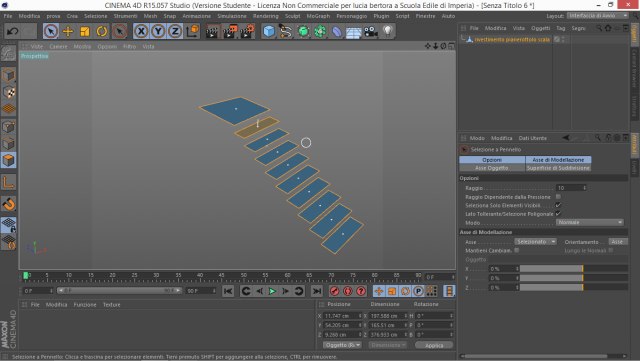Add a Camera object from toolbar
The width and height of the screenshot is (640, 361).
pyautogui.click(x=371, y=31)
